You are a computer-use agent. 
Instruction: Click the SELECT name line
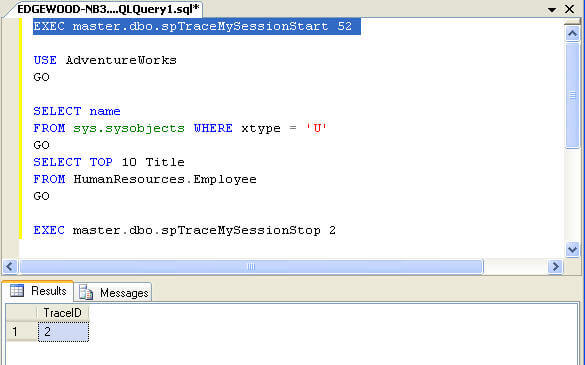(77, 111)
